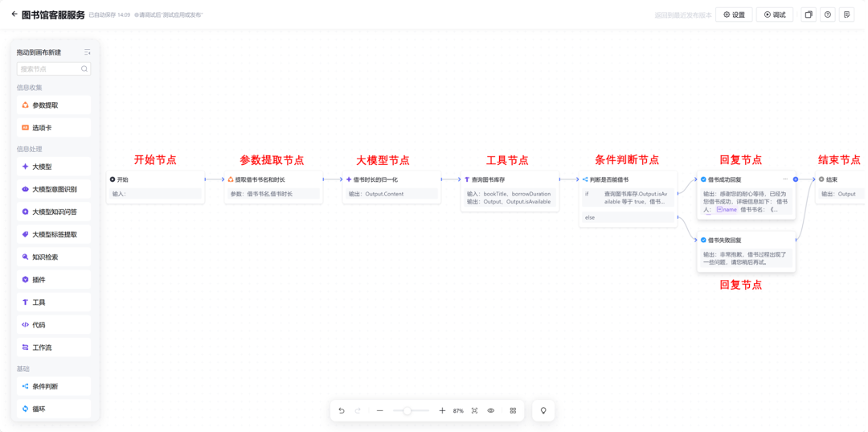Click the name variable tag in 借书成功回复

click(x=727, y=210)
